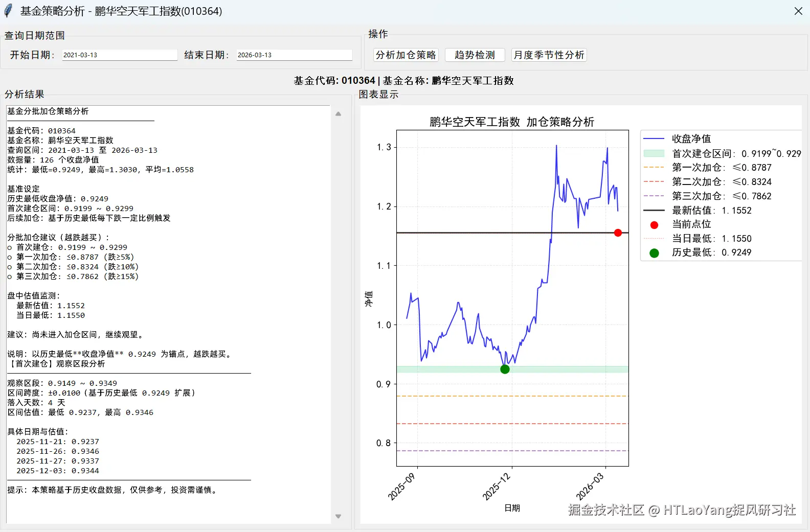
Task: Click date row 2025-11-27: 0.9337
Action: 58,460
